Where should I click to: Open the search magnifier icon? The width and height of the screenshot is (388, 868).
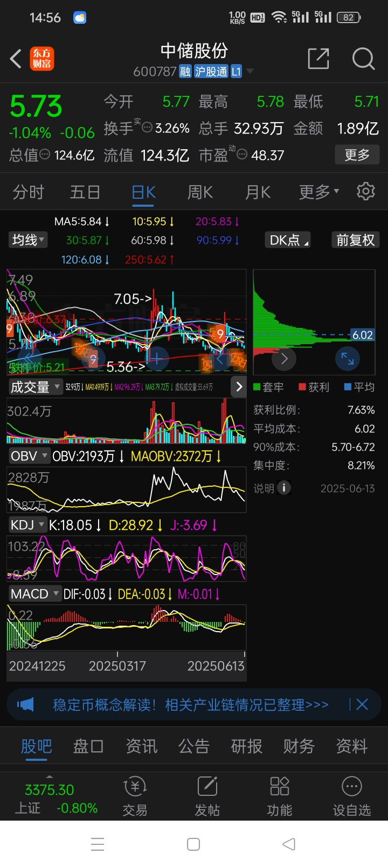pos(363,59)
